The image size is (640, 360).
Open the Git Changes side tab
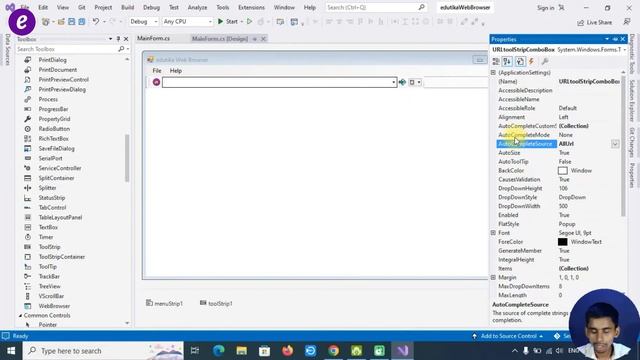coord(632,142)
